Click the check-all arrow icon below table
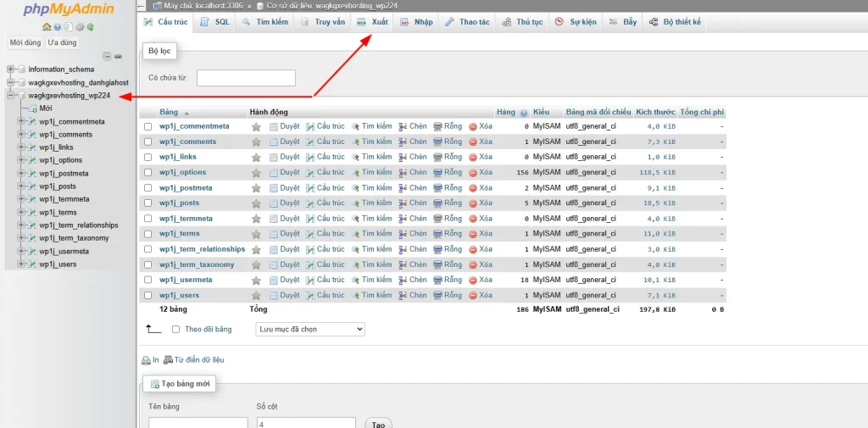Screen dimensions: 868x428 [x=154, y=330]
